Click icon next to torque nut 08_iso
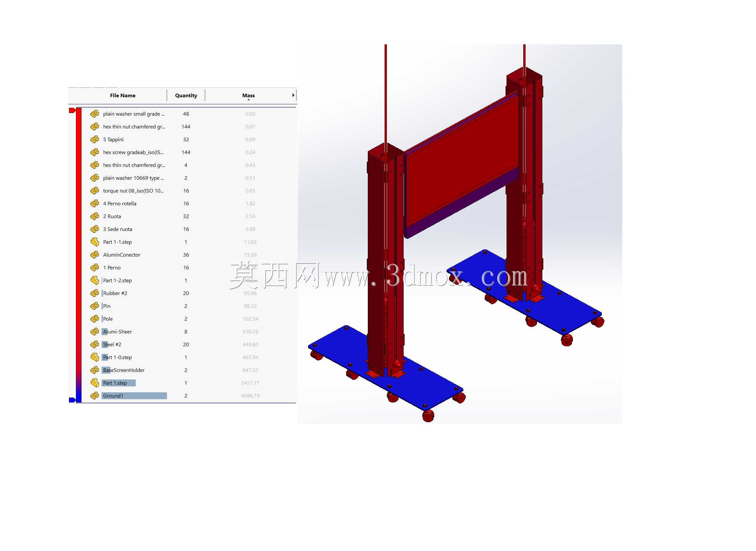The height and width of the screenshot is (551, 756). 95,191
